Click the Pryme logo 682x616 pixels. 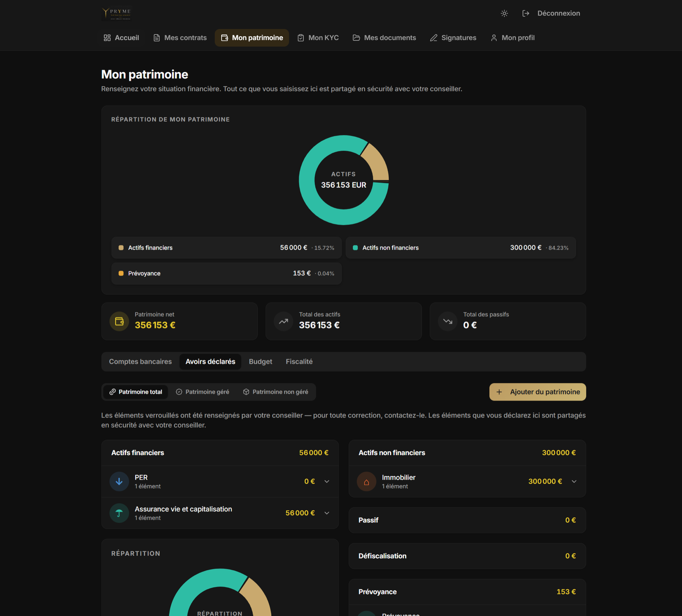coord(116,13)
